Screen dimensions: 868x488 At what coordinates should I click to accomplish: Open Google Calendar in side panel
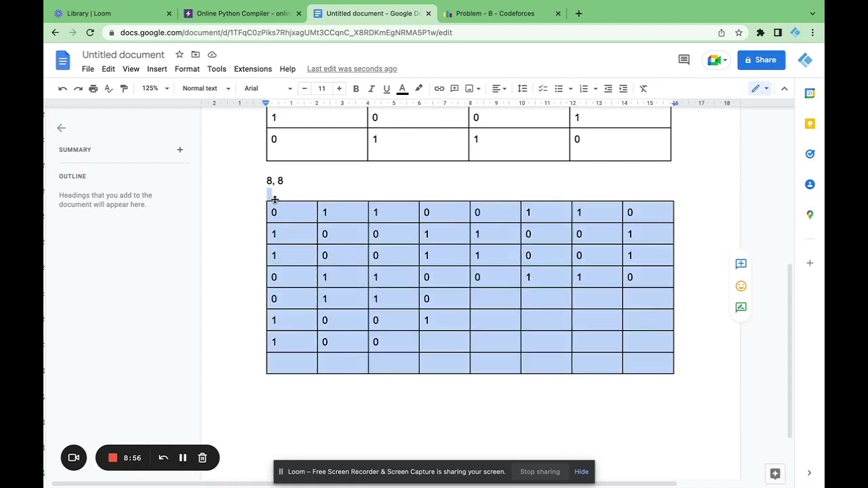pos(810,93)
